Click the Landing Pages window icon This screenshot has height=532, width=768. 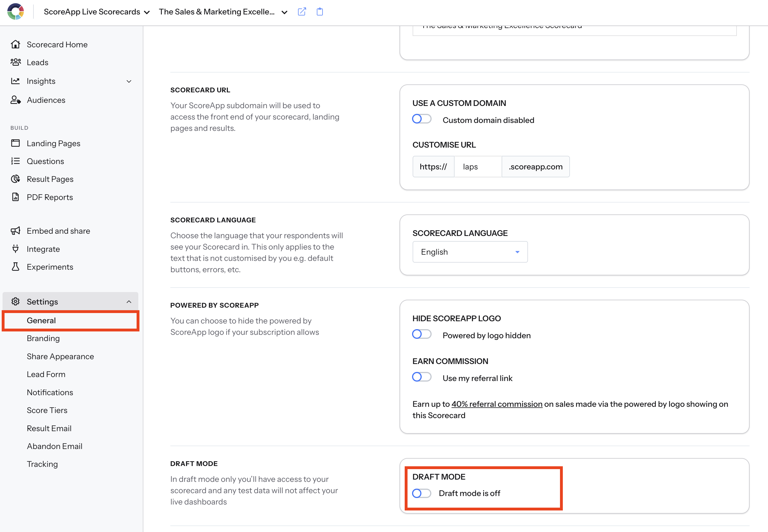[x=15, y=143]
